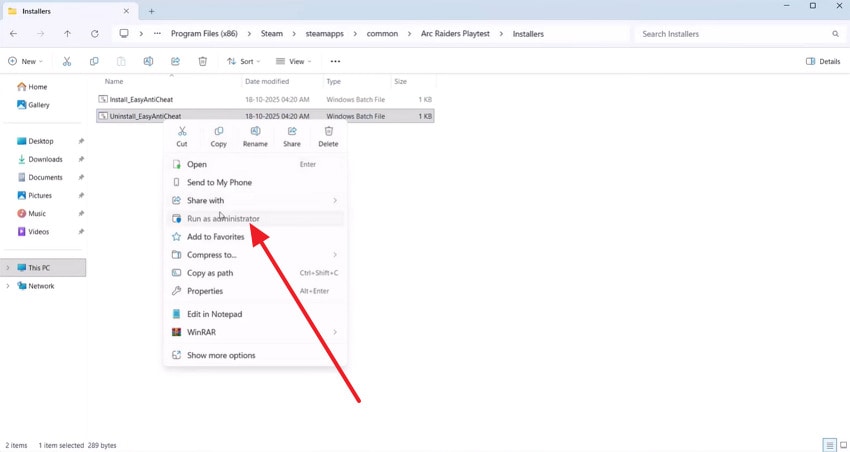Open the View dropdown menu
This screenshot has height=452, width=850.
[293, 61]
